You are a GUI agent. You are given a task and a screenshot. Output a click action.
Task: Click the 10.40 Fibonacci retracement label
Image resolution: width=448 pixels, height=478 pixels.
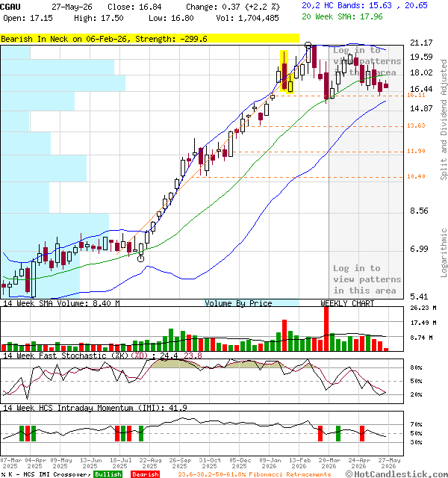click(416, 176)
